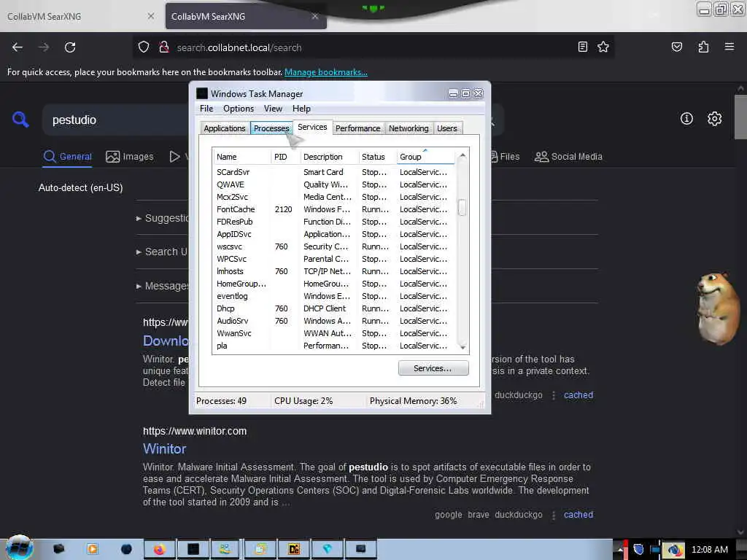Reload the page with the refresh icon

[x=70, y=47]
